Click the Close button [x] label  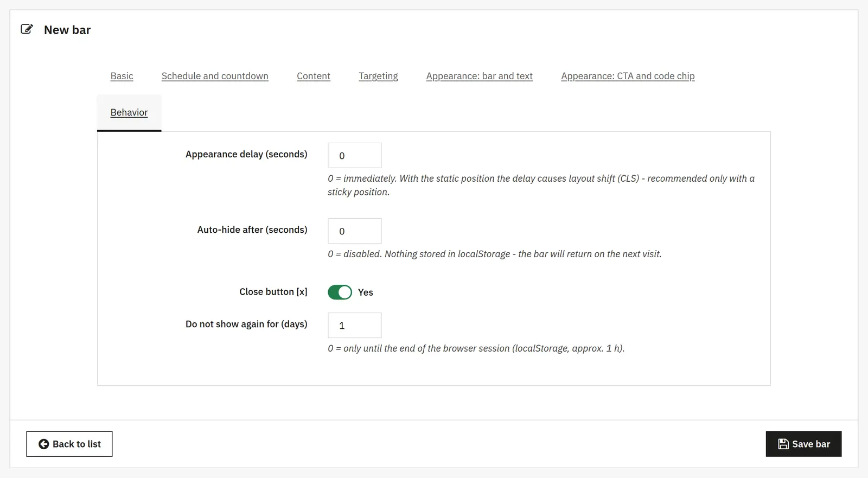click(273, 291)
